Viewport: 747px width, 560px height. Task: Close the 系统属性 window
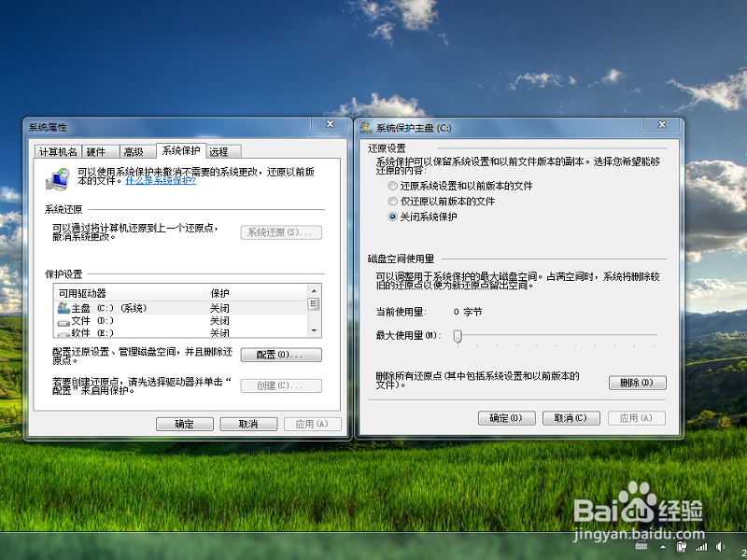(330, 124)
